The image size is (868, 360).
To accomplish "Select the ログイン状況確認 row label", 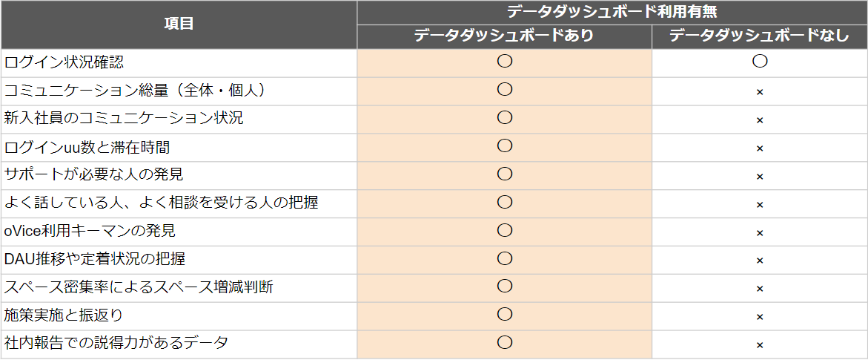I will pyautogui.click(x=64, y=62).
